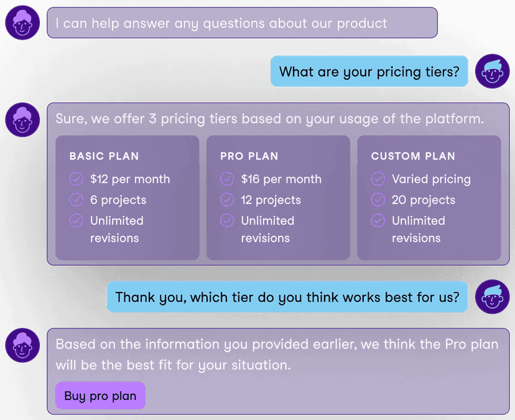Click the welcome message bubble
This screenshot has width=515, height=420.
pyautogui.click(x=242, y=22)
